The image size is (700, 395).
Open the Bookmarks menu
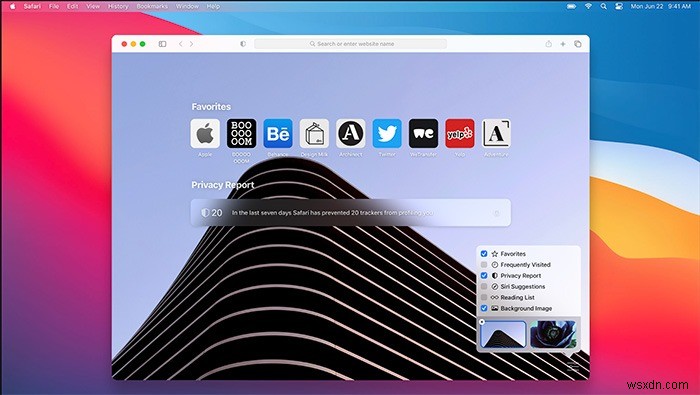point(152,6)
